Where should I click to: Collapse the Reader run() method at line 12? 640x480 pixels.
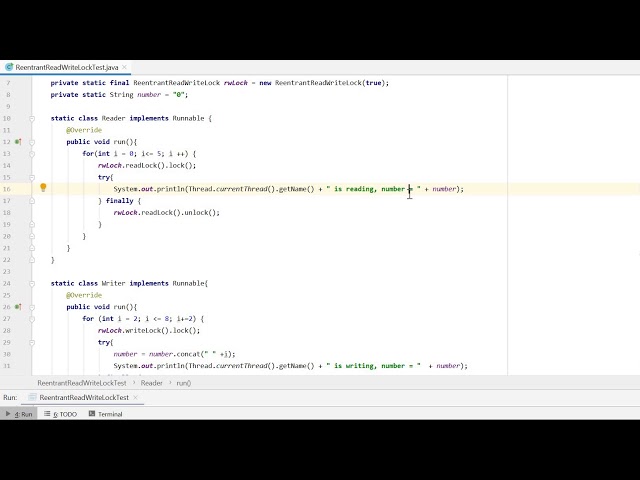[x=32, y=142]
